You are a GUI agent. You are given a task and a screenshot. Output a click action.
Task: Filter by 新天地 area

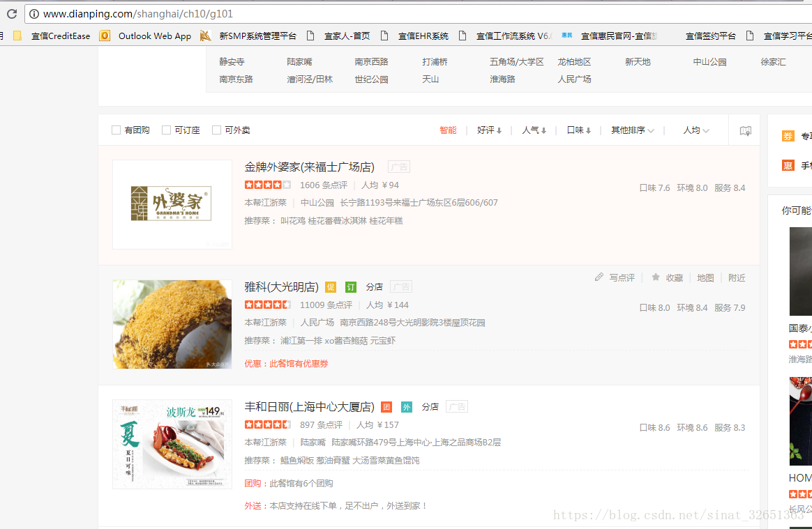coord(638,61)
